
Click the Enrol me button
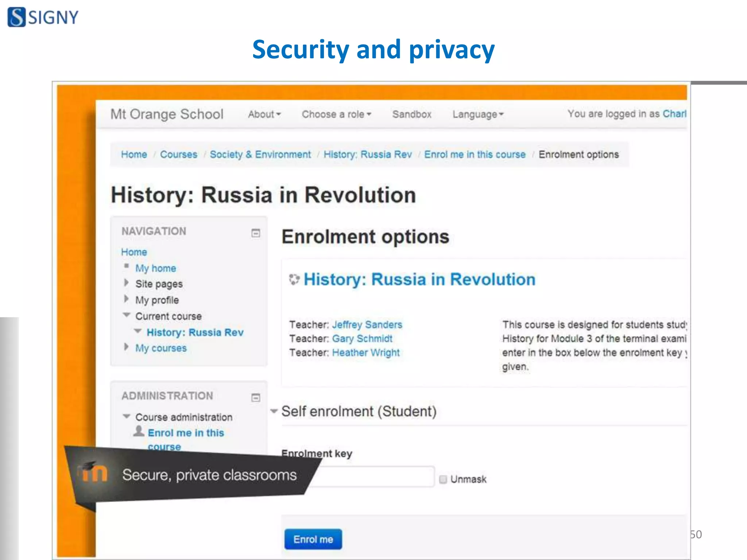click(x=313, y=539)
